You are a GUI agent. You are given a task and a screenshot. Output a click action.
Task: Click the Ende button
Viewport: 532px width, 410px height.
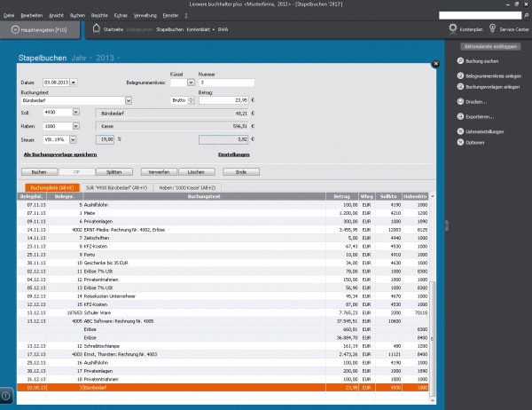coord(241,172)
